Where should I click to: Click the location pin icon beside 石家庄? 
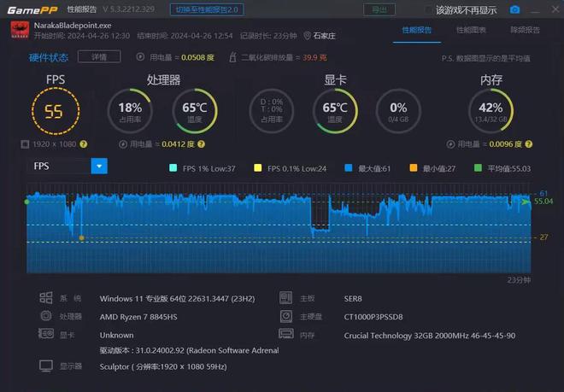306,36
